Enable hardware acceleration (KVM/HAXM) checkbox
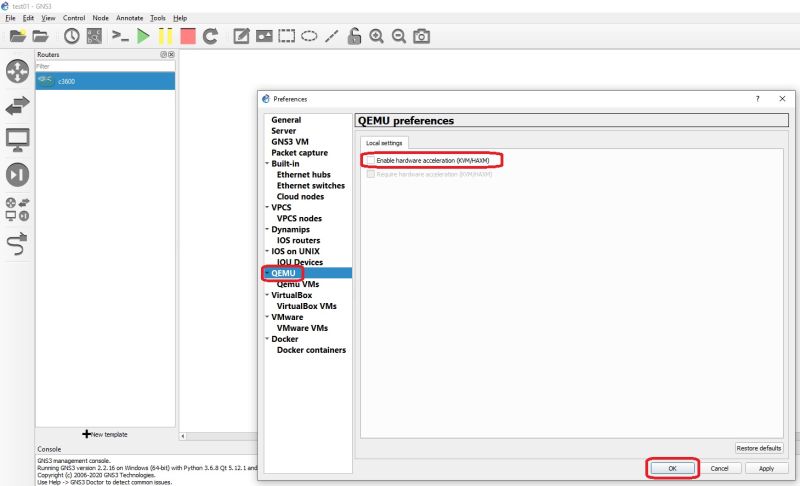This screenshot has height=486, width=800. click(x=371, y=160)
